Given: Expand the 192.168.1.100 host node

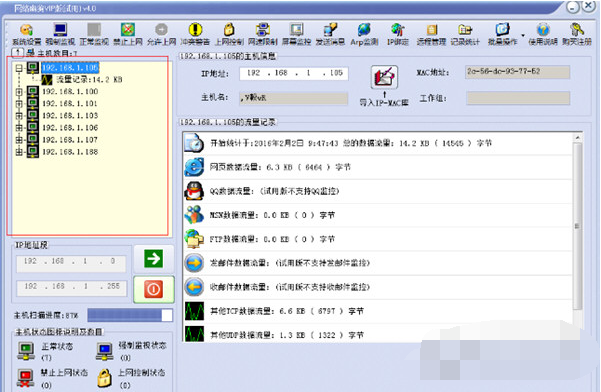Looking at the screenshot, I should [19, 92].
